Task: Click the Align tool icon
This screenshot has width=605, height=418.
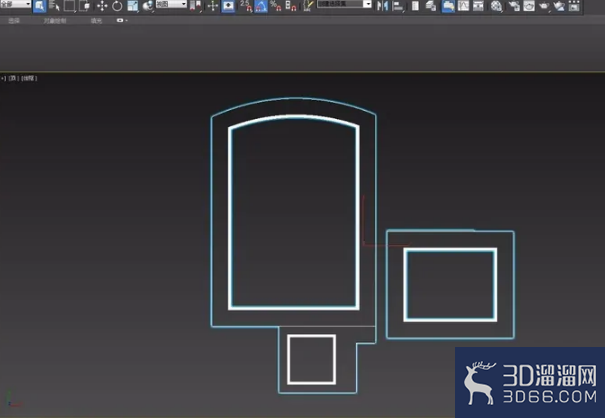Action: pos(398,6)
